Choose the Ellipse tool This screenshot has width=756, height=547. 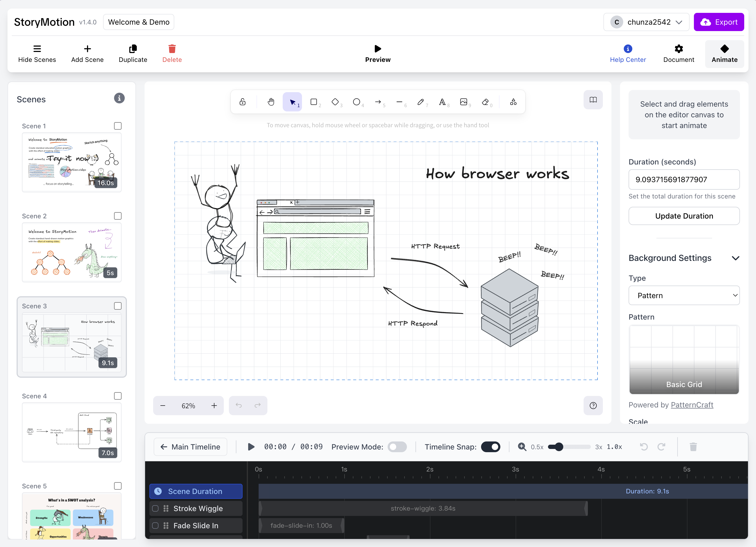(x=357, y=102)
